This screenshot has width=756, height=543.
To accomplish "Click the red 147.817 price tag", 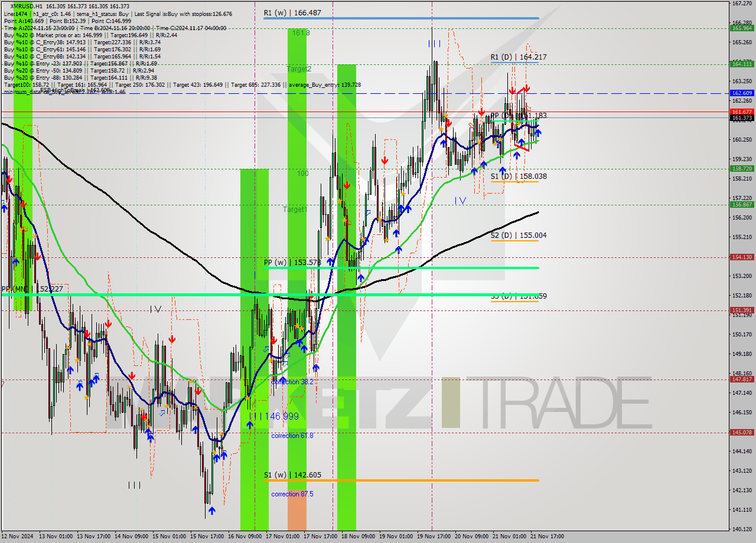I will tap(742, 380).
